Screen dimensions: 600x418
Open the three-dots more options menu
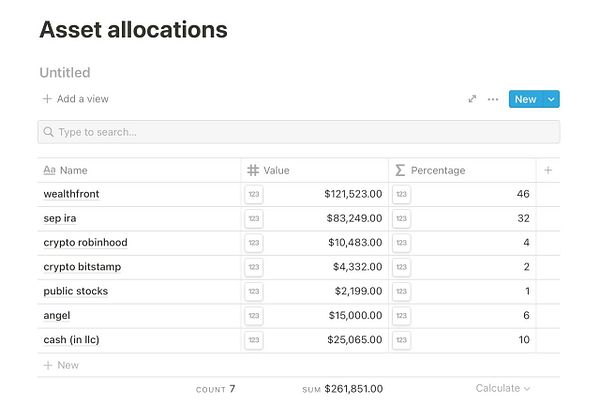coord(492,99)
